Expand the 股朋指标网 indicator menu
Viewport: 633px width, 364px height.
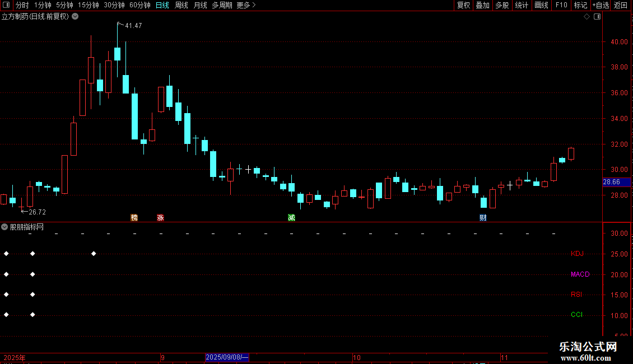click(4, 227)
